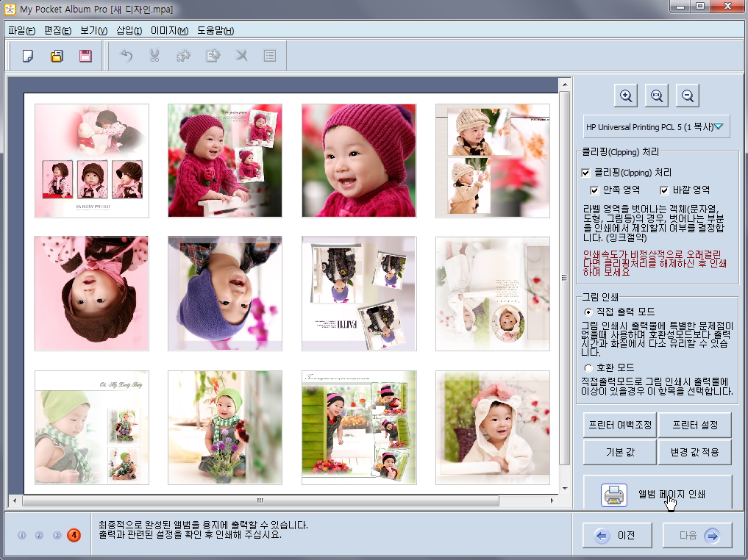Select the pink collage page with three small portraits
Screen dimensions: 748x560
point(92,161)
